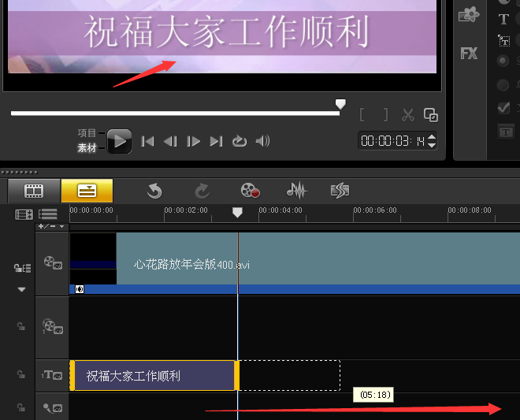
Task: Click the preview scrubber handle
Action: point(340,104)
